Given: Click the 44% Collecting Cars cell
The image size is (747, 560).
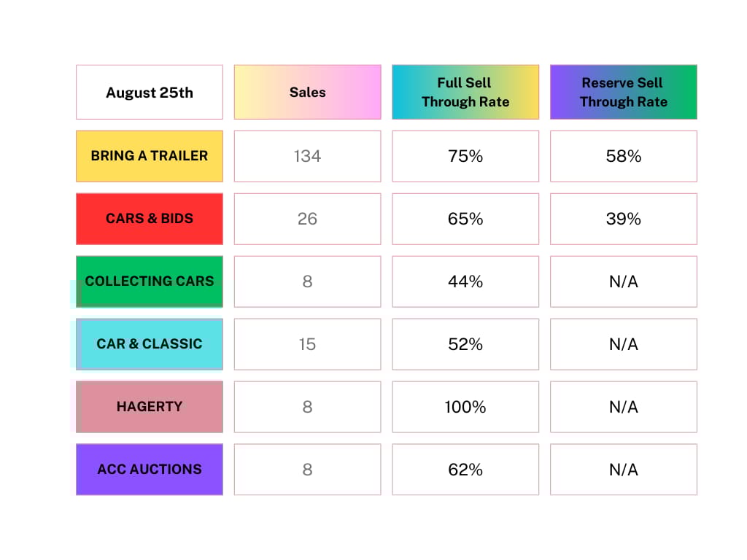Looking at the screenshot, I should pos(465,281).
